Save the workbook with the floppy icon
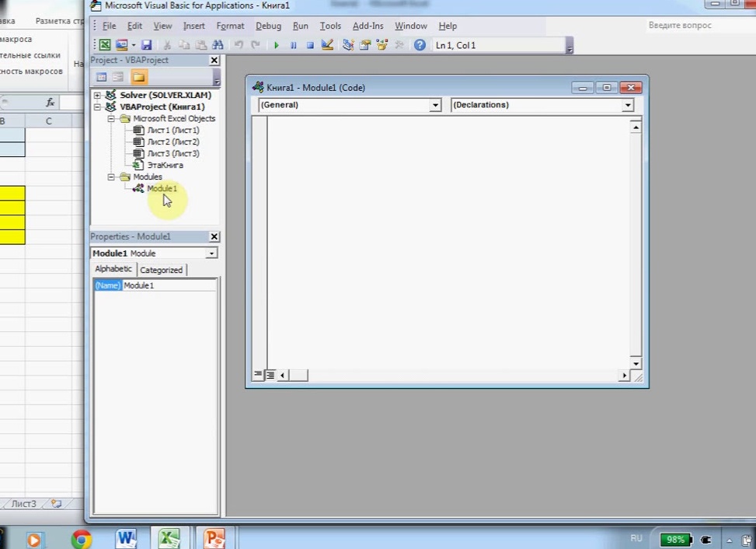This screenshot has height=549, width=756. pos(147,45)
